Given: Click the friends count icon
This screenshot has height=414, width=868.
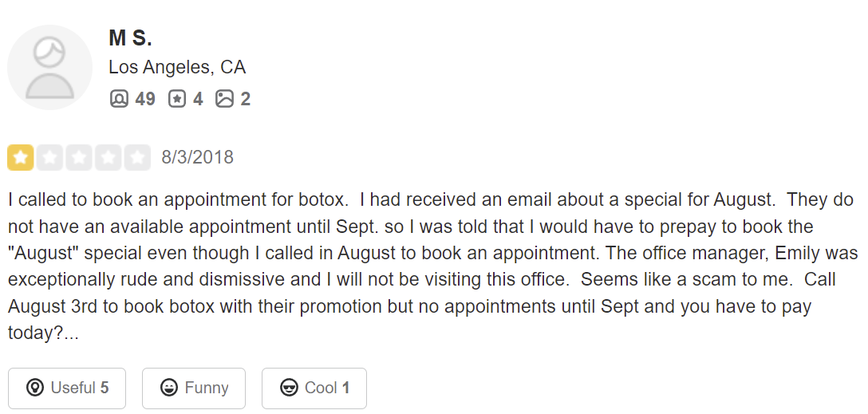Looking at the screenshot, I should (x=119, y=99).
